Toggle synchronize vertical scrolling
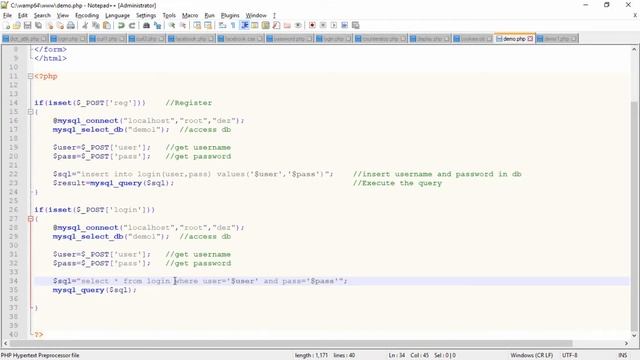The height and width of the screenshot is (360, 640). (x=197, y=25)
